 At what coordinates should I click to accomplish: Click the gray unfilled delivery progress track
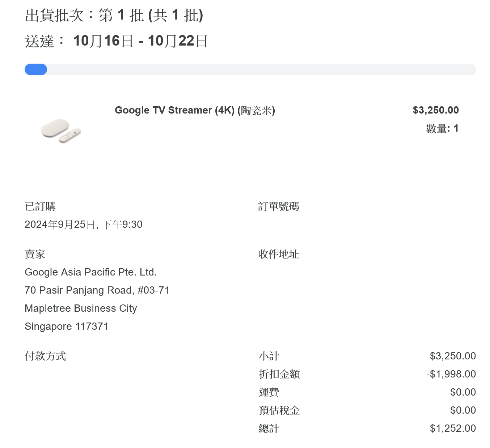pos(261,69)
